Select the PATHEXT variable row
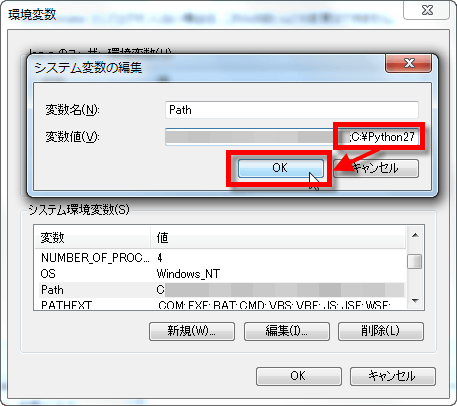The height and width of the screenshot is (406, 457). tap(220, 305)
